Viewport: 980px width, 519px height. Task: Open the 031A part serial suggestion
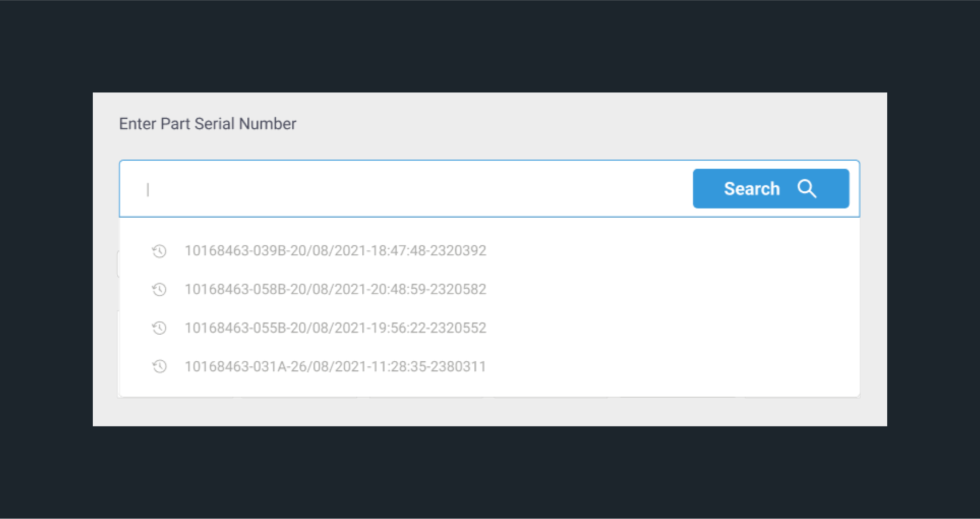click(490, 366)
